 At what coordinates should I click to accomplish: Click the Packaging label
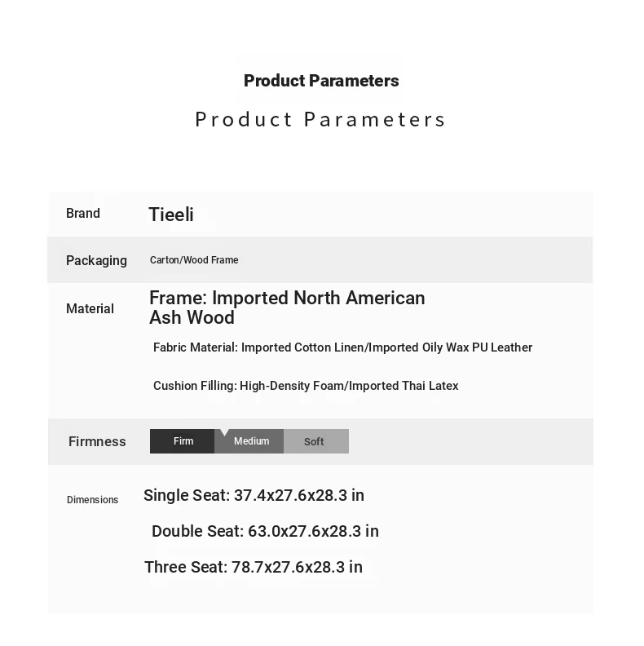[x=96, y=261]
